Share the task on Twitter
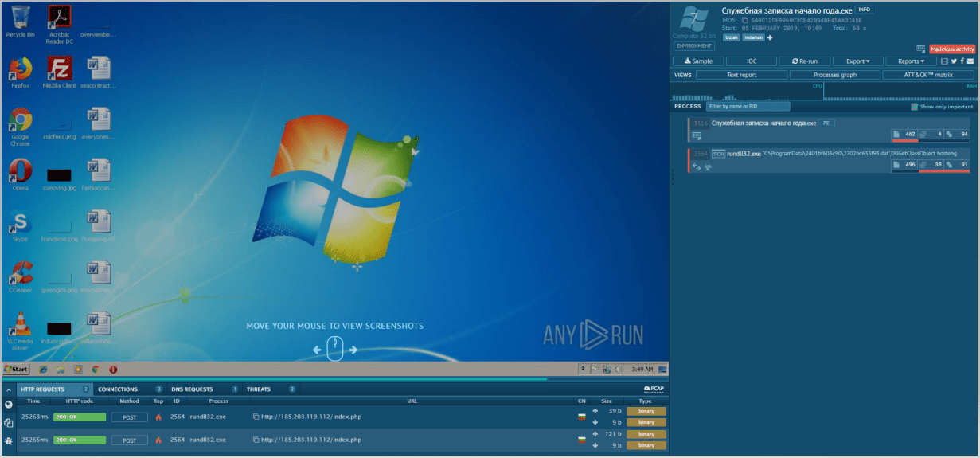 click(x=954, y=61)
